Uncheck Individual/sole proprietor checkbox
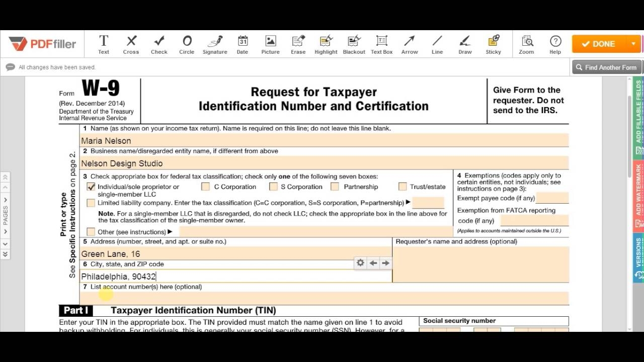This screenshot has height=362, width=644. [x=91, y=187]
